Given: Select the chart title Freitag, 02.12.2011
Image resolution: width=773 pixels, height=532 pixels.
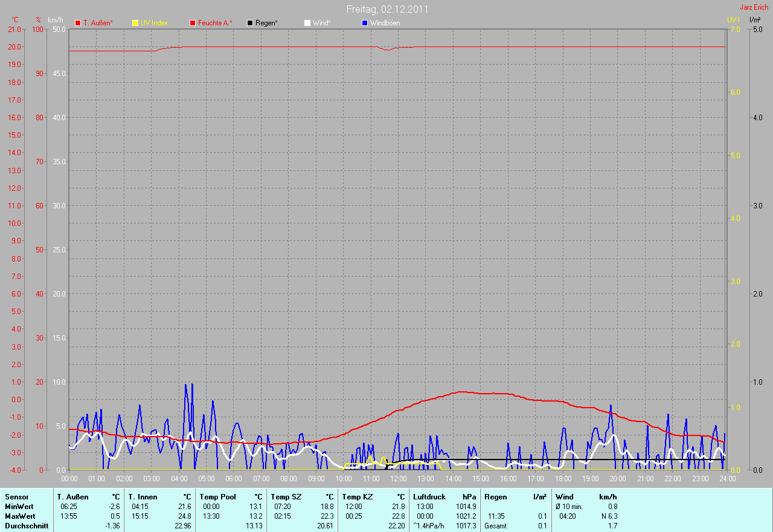Looking at the screenshot, I should [388, 10].
